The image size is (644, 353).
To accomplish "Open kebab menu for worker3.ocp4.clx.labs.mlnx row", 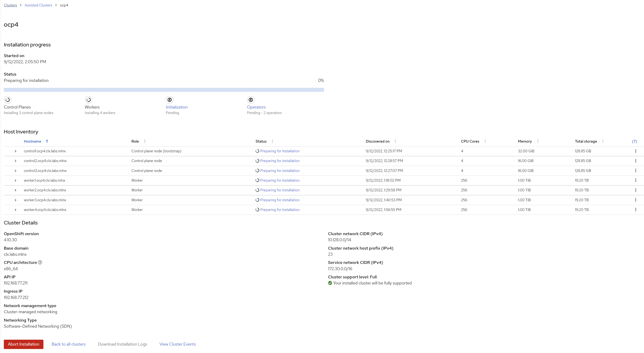I will click(635, 200).
